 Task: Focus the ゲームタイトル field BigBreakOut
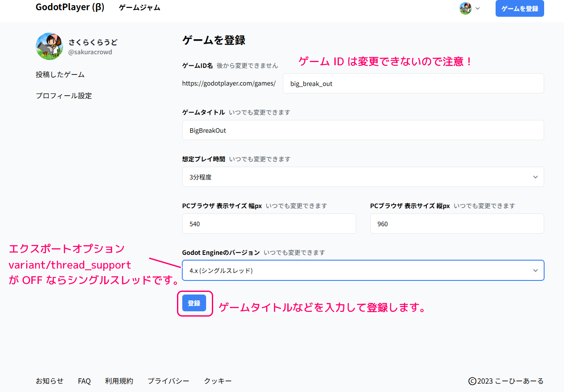[363, 130]
